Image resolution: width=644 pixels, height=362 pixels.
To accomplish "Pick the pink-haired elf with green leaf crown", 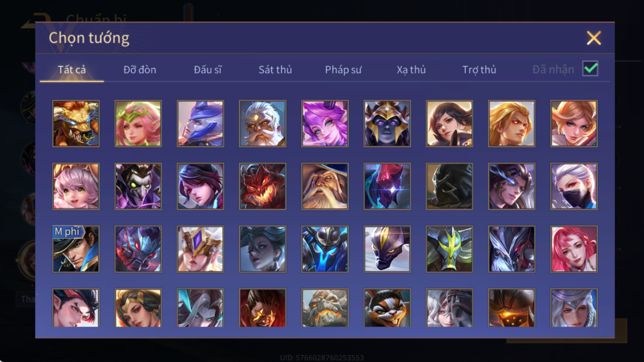I will tap(138, 124).
